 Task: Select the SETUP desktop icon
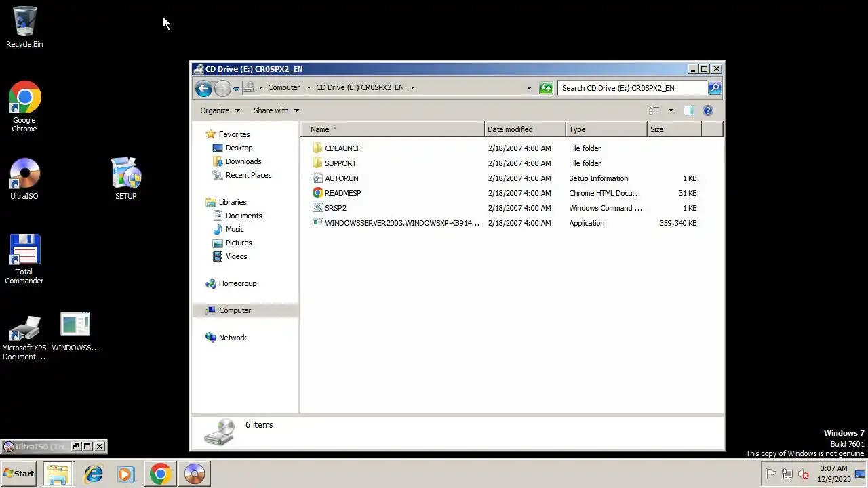(125, 179)
